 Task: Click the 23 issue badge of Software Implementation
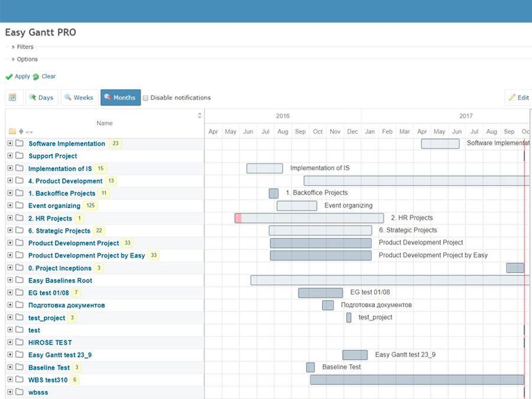[115, 143]
